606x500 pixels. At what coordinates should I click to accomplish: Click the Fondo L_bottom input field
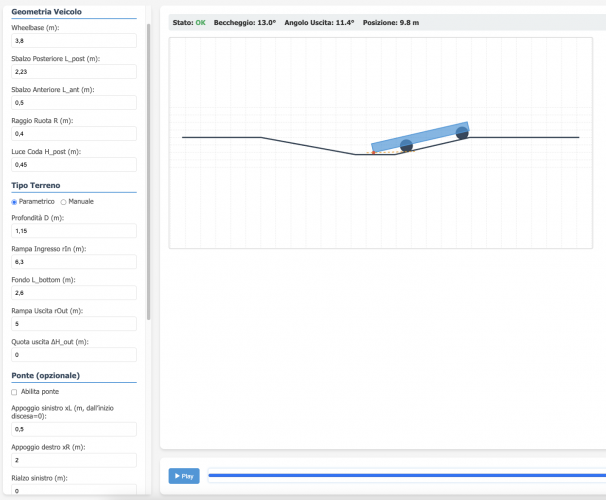73,293
